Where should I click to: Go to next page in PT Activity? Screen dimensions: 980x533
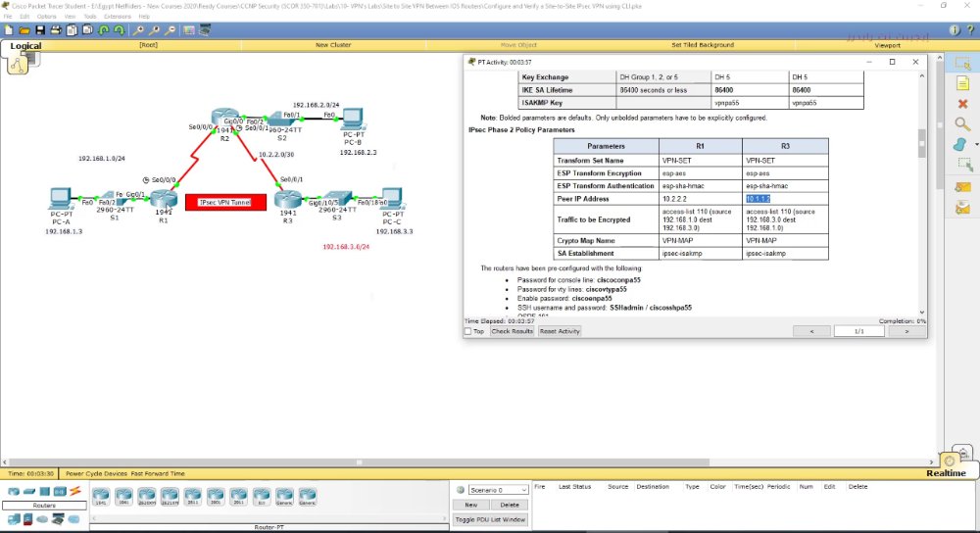906,331
